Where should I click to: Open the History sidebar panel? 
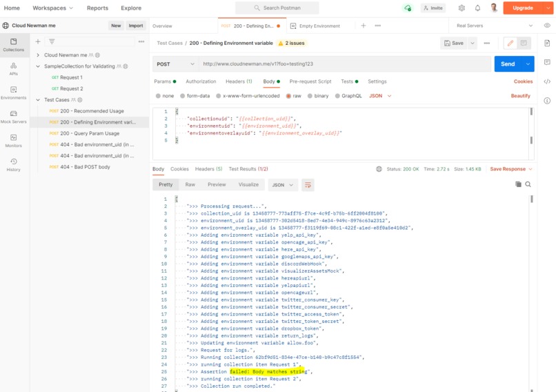coord(14,165)
